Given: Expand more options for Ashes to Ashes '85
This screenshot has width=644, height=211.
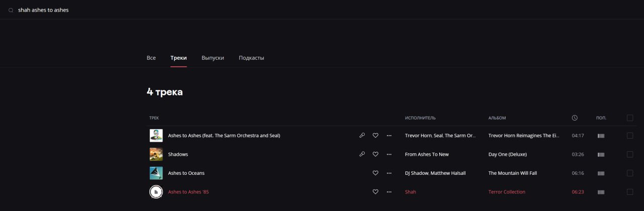Looking at the screenshot, I should (x=389, y=192).
